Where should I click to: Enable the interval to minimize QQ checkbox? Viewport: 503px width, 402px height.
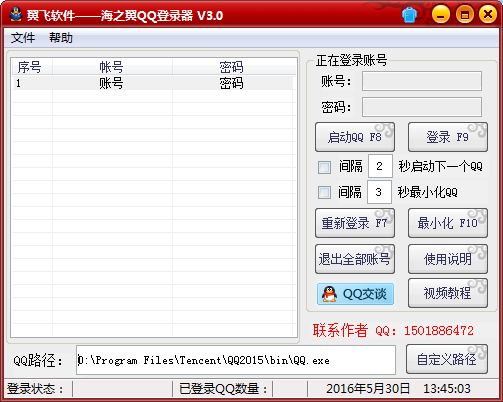point(324,192)
